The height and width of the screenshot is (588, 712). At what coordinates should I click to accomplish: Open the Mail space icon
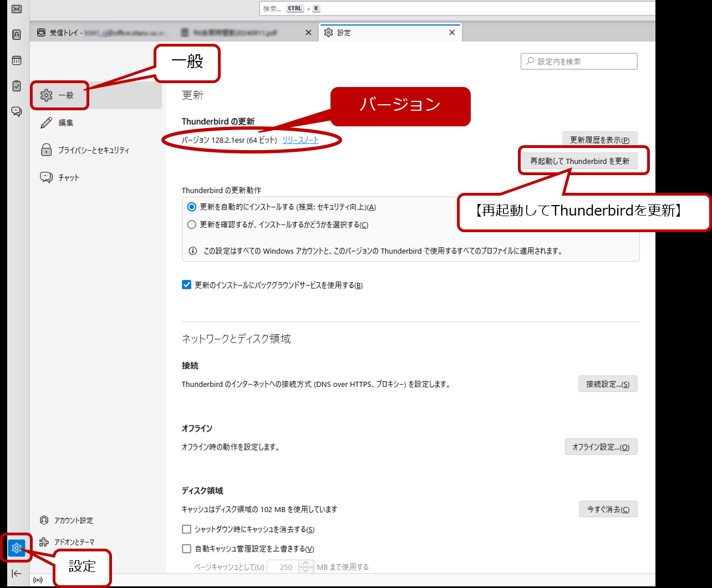pyautogui.click(x=17, y=9)
